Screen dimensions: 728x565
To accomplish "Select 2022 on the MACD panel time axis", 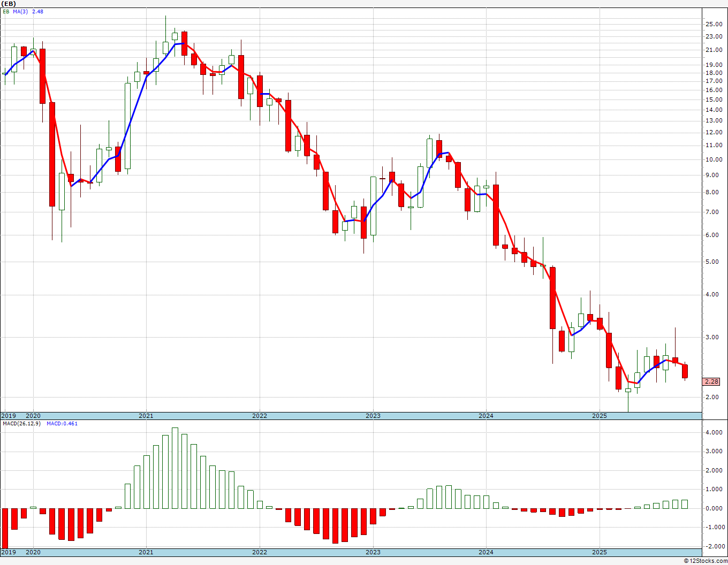I will tap(260, 552).
